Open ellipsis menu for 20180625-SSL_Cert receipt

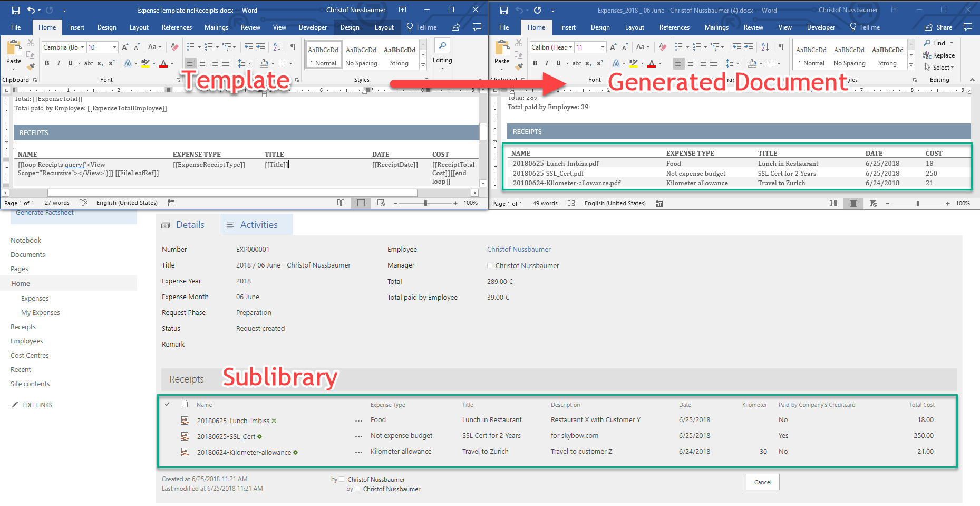[x=358, y=436]
